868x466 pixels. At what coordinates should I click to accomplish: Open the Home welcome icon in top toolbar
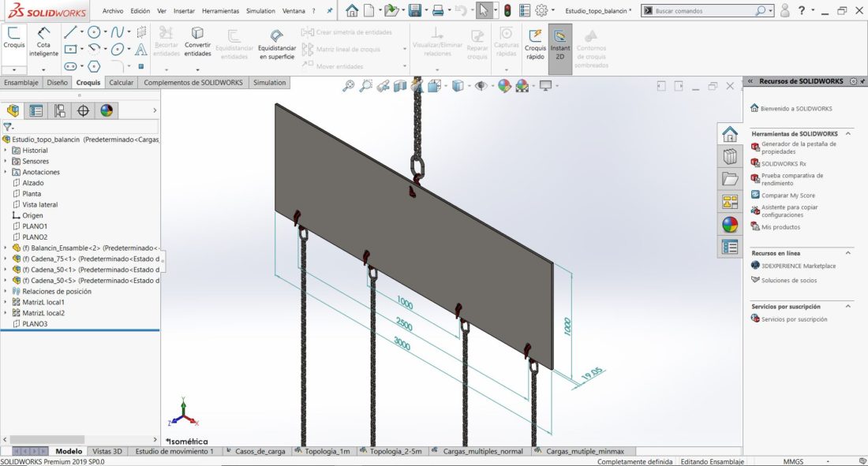pos(351,10)
